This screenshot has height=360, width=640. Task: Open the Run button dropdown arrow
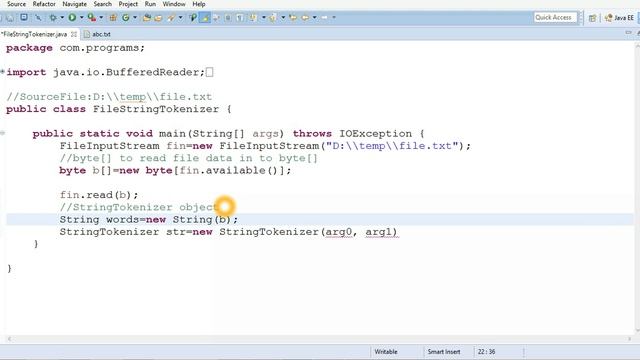click(x=81, y=18)
